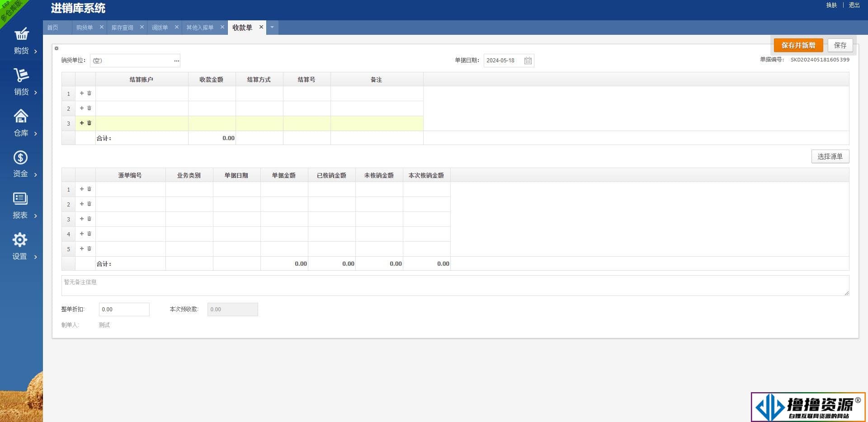Click the 退出 logout link
Viewport: 868px width, 422px height.
pos(854,5)
